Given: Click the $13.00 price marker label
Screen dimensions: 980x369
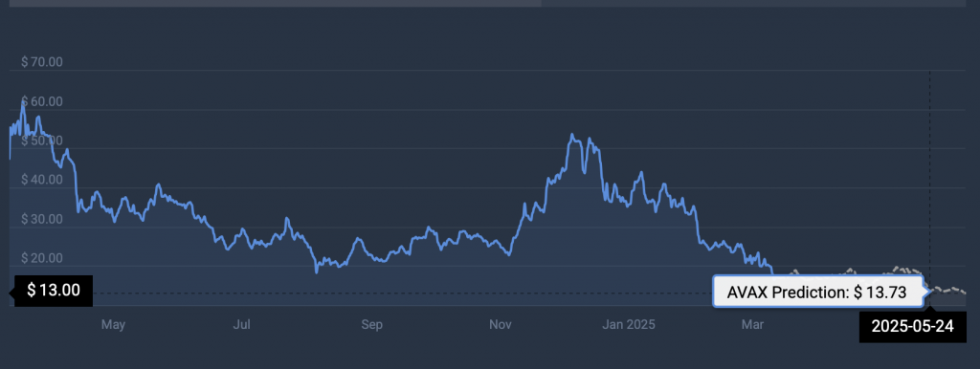Looking at the screenshot, I should [54, 291].
